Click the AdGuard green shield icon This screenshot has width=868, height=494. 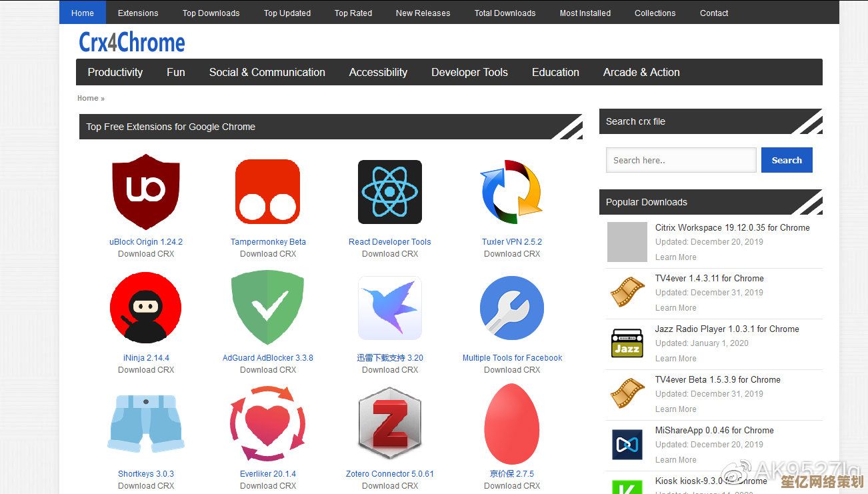268,308
